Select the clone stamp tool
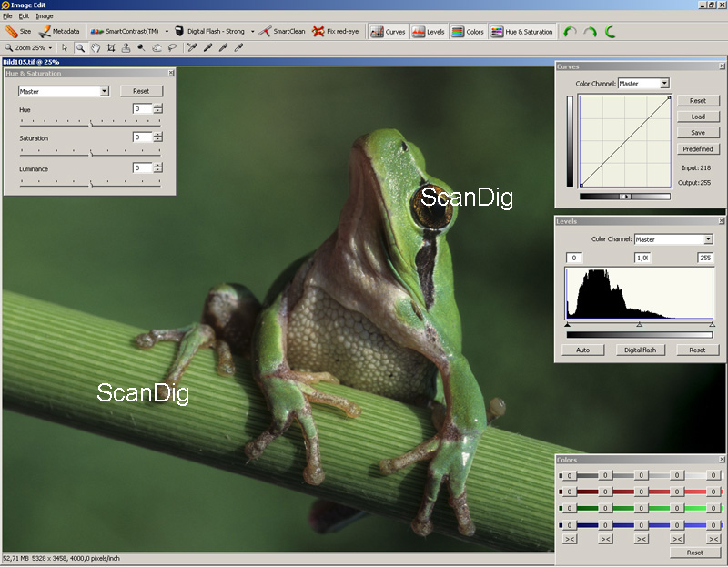This screenshot has width=728, height=568. (x=126, y=48)
